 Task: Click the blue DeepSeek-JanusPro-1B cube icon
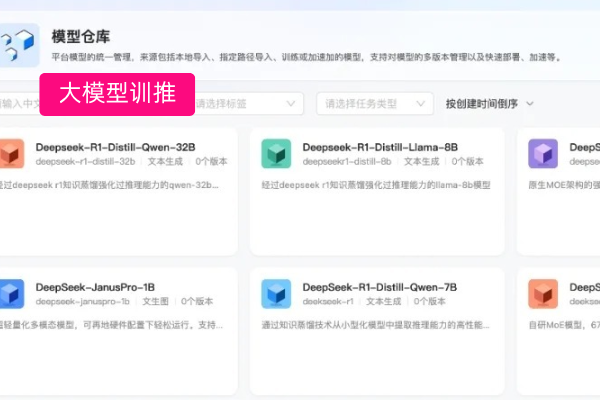[11, 294]
